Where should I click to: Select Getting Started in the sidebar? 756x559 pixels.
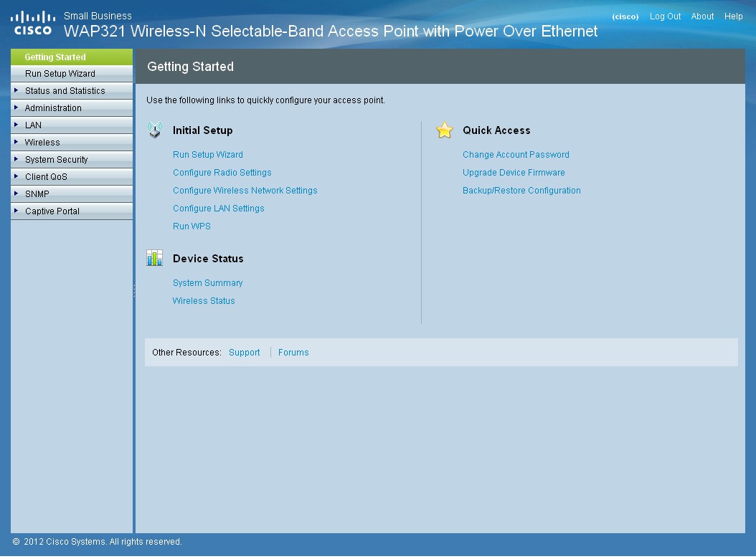coord(71,57)
